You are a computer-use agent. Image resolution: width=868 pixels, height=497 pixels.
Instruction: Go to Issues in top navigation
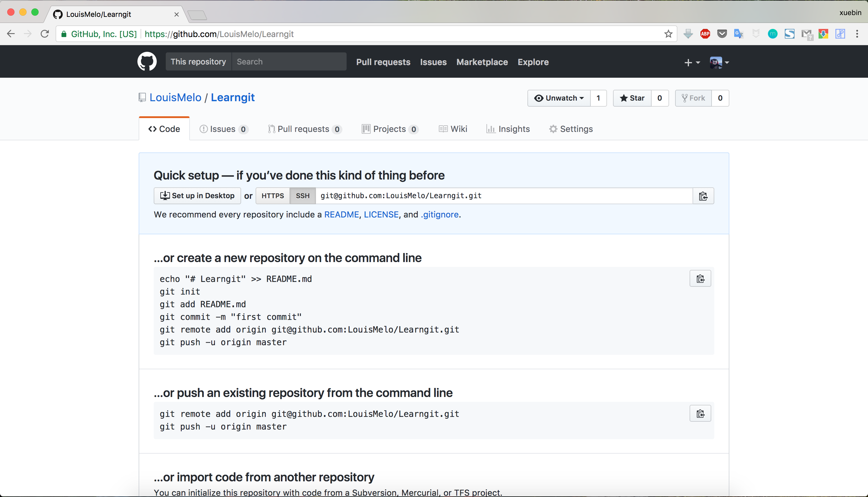pyautogui.click(x=433, y=62)
